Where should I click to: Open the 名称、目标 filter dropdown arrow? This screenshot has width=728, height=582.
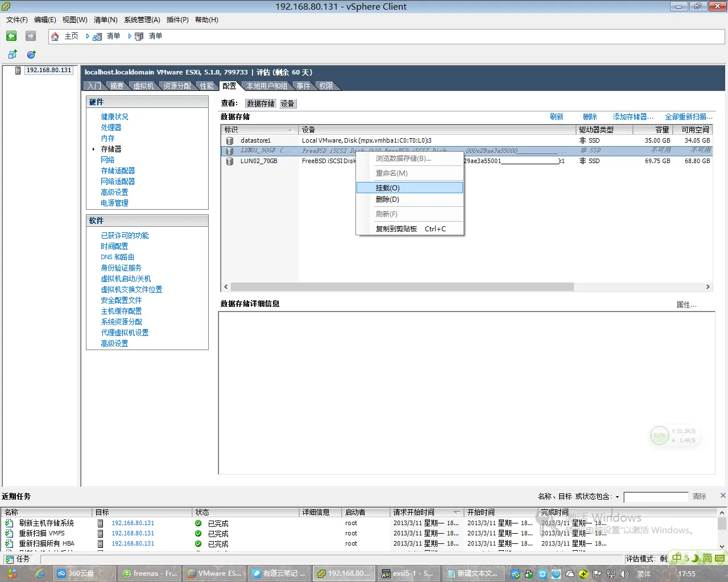(617, 497)
